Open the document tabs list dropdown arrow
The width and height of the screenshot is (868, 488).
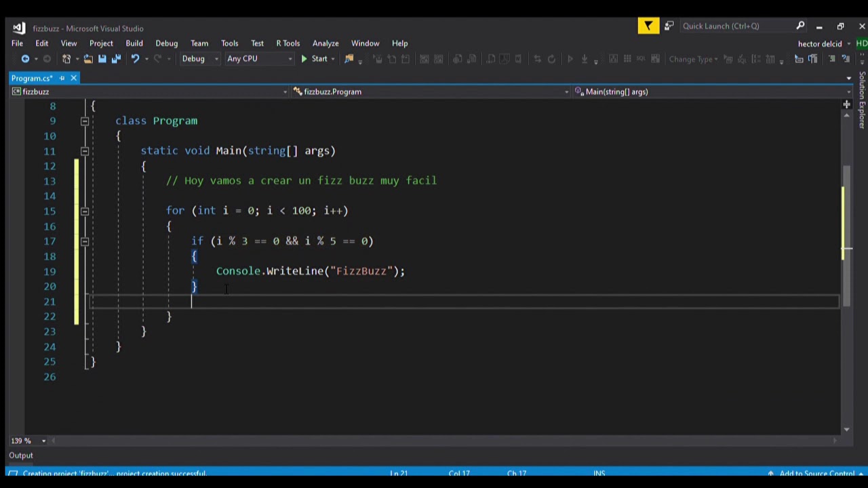click(848, 78)
